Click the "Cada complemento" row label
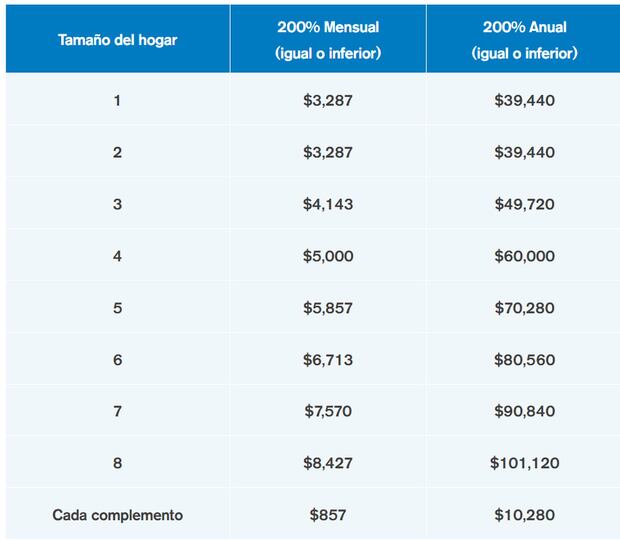620x541 pixels. click(x=117, y=516)
